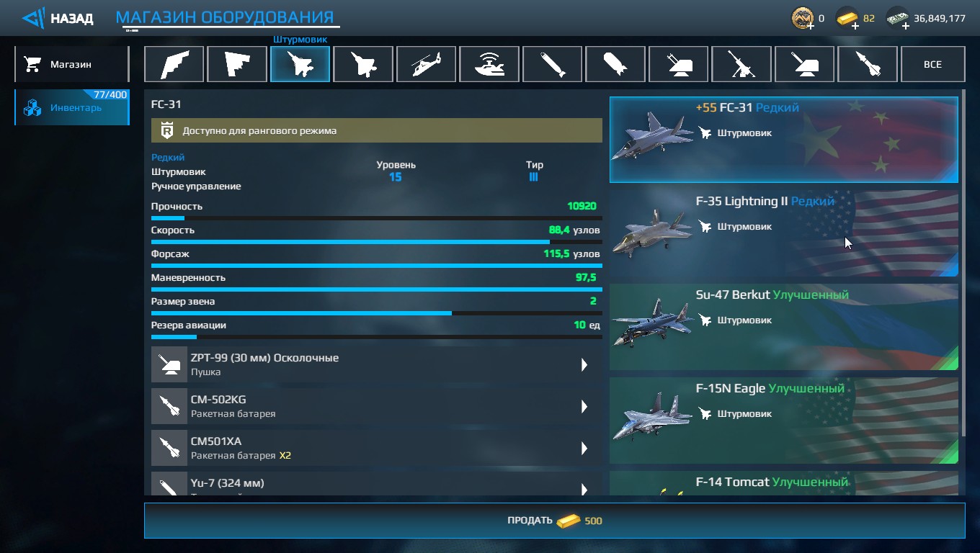The width and height of the screenshot is (980, 553).
Task: Choose the bomb category icon
Action: [615, 64]
